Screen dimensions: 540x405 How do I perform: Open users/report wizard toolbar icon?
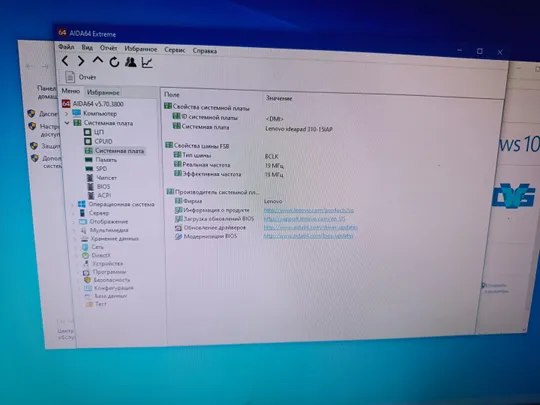coord(131,62)
